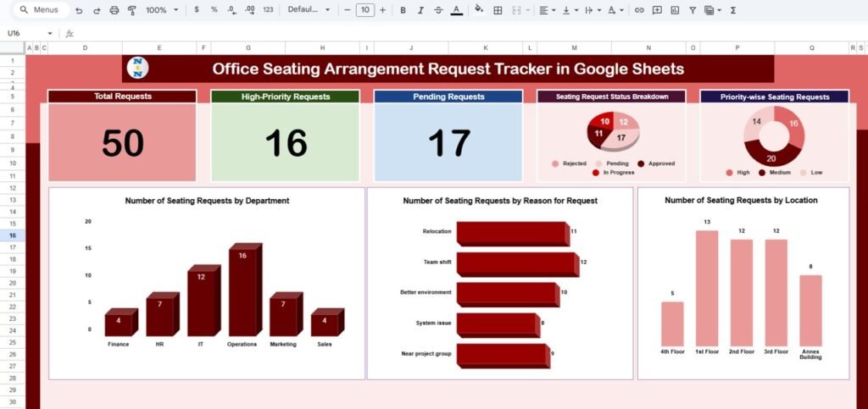Create a filter
This screenshot has height=409, width=868.
pyautogui.click(x=693, y=10)
